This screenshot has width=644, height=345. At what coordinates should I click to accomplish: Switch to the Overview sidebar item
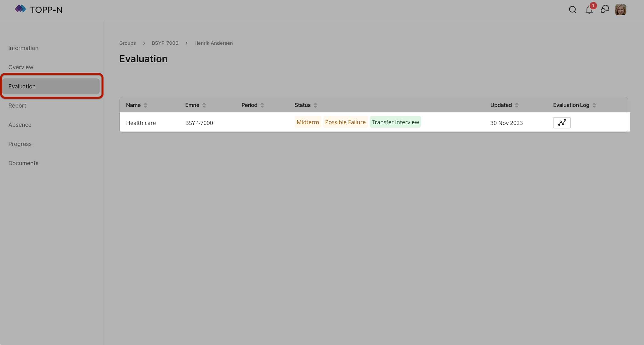[21, 67]
